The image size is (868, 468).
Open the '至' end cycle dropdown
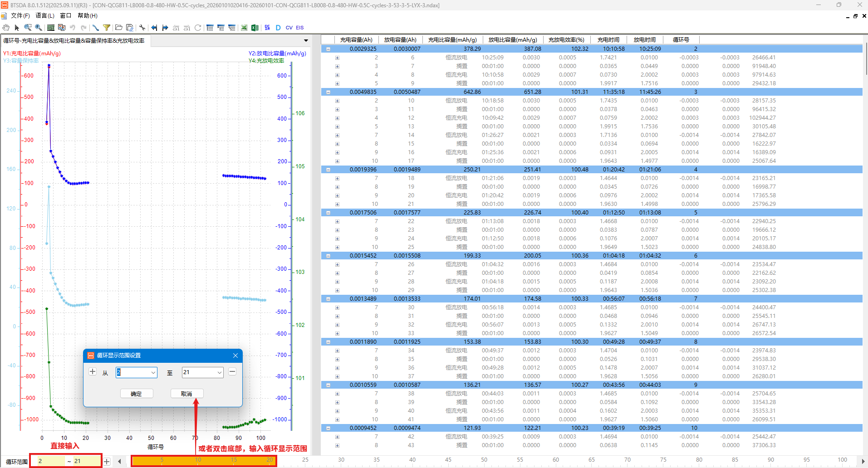(x=219, y=372)
